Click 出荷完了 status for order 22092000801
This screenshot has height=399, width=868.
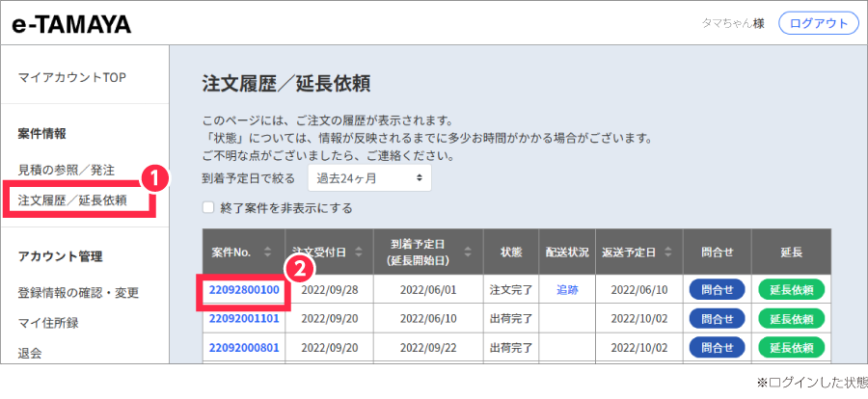pos(511,348)
